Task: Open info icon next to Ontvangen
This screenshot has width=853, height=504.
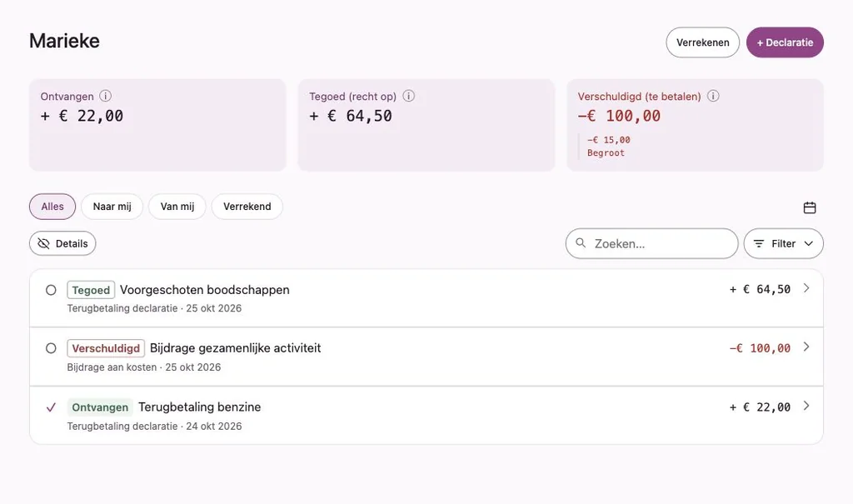Action: (105, 97)
